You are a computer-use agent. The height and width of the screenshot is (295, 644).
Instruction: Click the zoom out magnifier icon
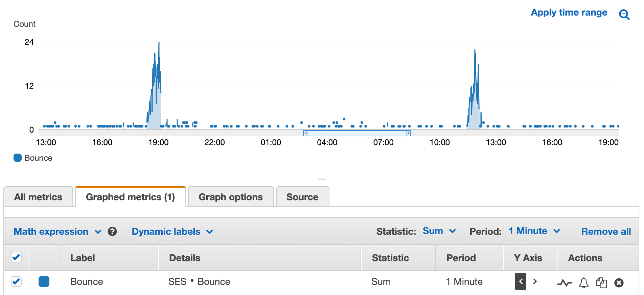624,15
